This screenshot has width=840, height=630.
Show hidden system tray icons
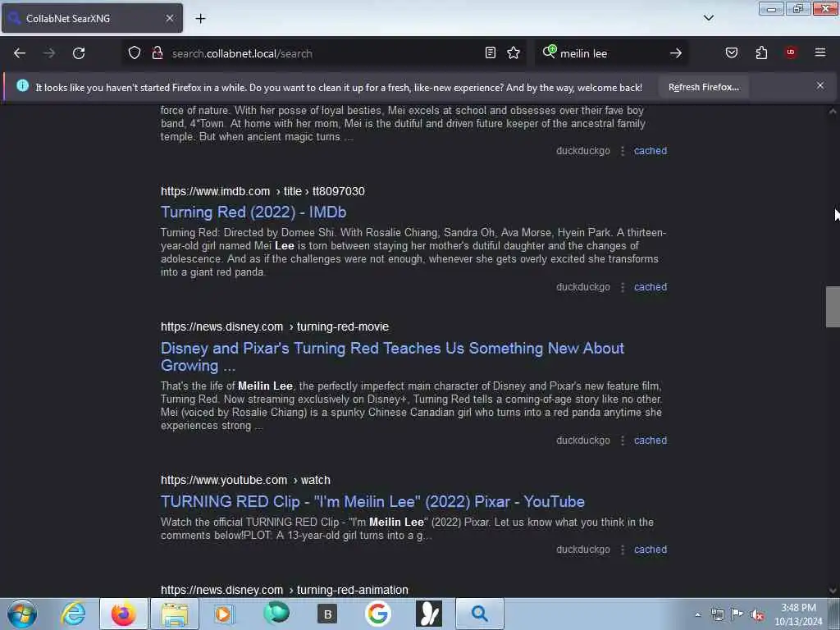click(697, 614)
